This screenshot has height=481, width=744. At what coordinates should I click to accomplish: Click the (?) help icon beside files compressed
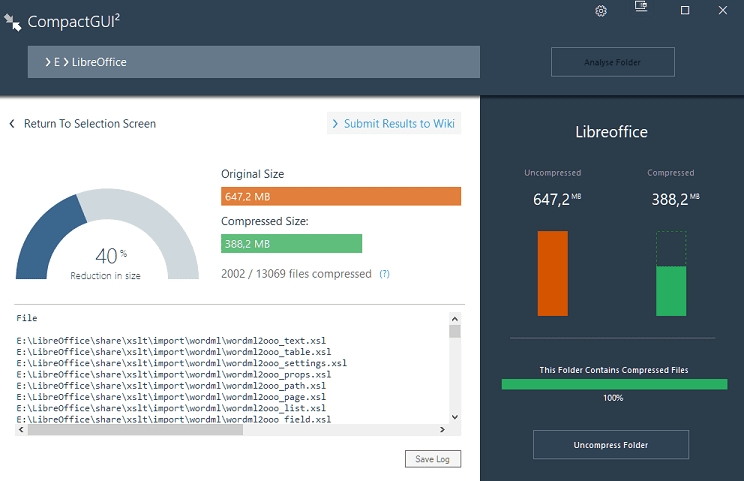384,274
